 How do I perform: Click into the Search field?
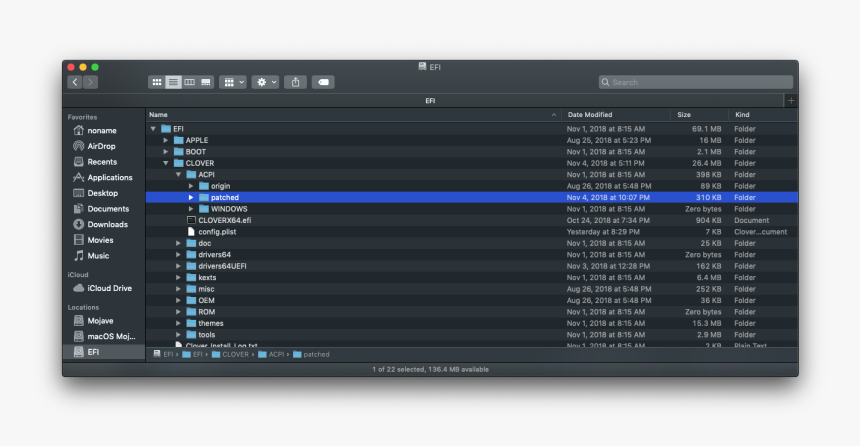click(x=695, y=82)
